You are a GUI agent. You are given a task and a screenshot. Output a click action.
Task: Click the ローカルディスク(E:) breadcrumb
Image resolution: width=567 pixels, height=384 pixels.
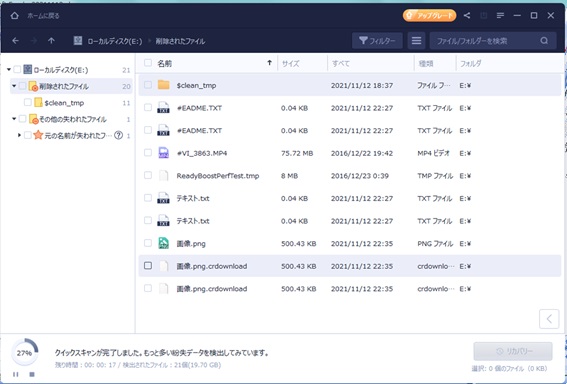pyautogui.click(x=115, y=41)
